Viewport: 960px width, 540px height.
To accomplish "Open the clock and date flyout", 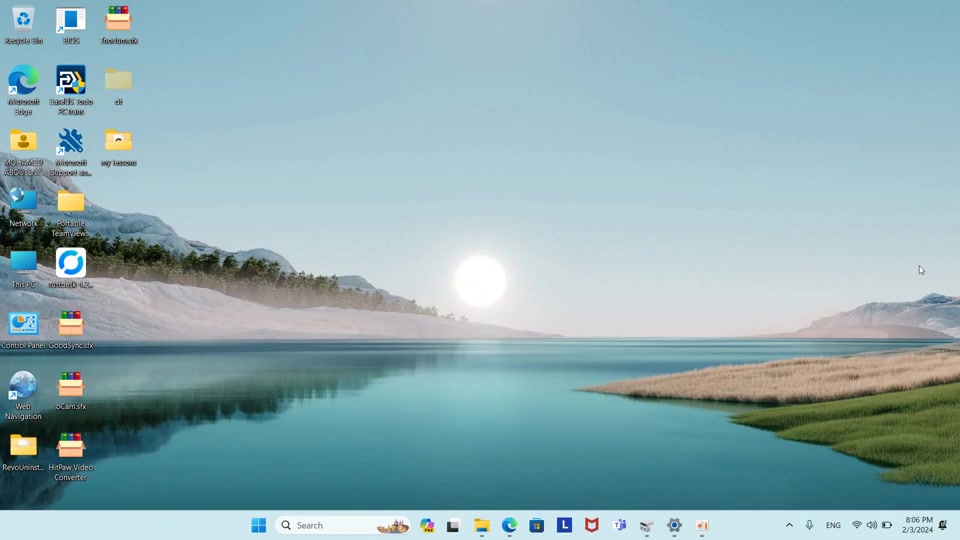I will click(917, 525).
